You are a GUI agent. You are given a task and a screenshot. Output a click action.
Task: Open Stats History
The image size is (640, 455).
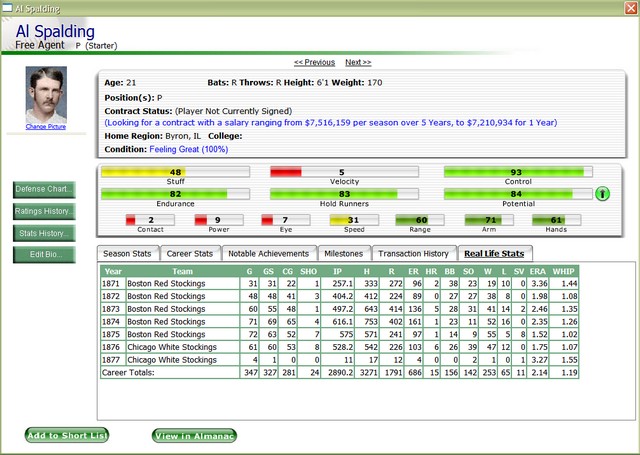(x=44, y=233)
